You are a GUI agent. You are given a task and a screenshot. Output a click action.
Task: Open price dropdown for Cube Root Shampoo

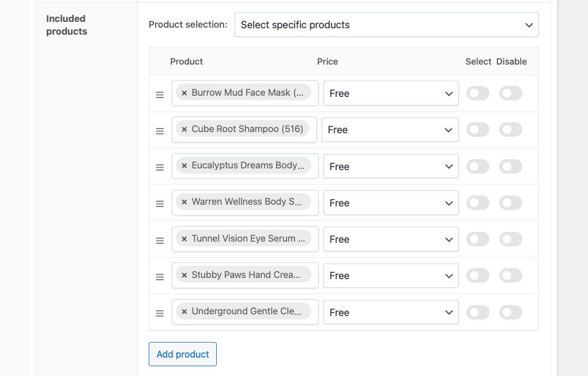390,130
